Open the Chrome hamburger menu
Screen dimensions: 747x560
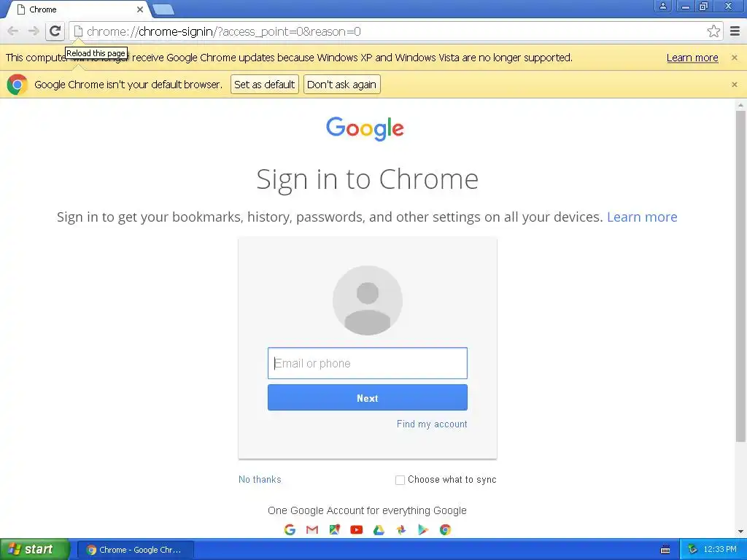tap(735, 31)
